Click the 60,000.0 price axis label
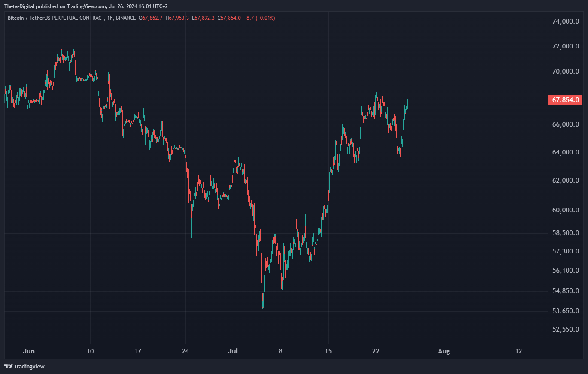588x374 pixels. [x=565, y=210]
